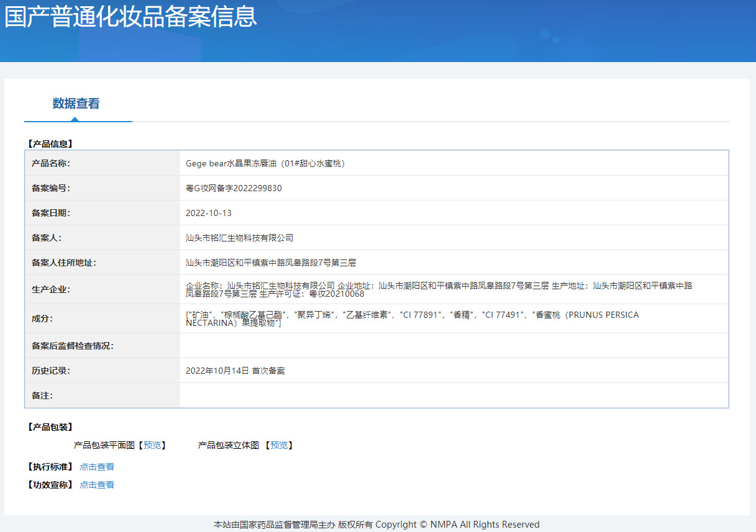Select the 【产品信息】 section heading
Viewport: 756px width, 532px height.
click(51, 143)
